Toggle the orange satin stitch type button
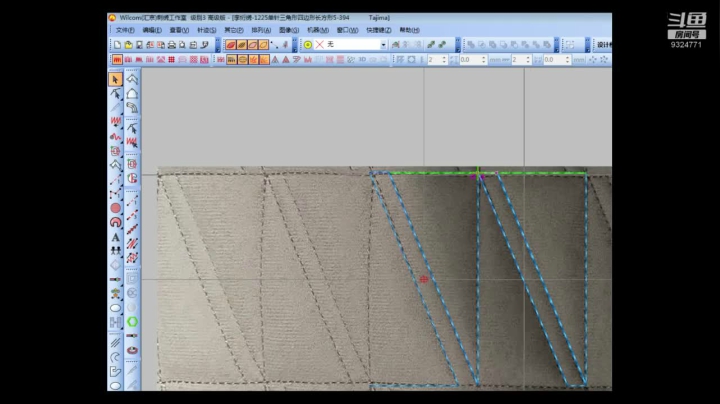This screenshot has width=720, height=404. coord(117,60)
